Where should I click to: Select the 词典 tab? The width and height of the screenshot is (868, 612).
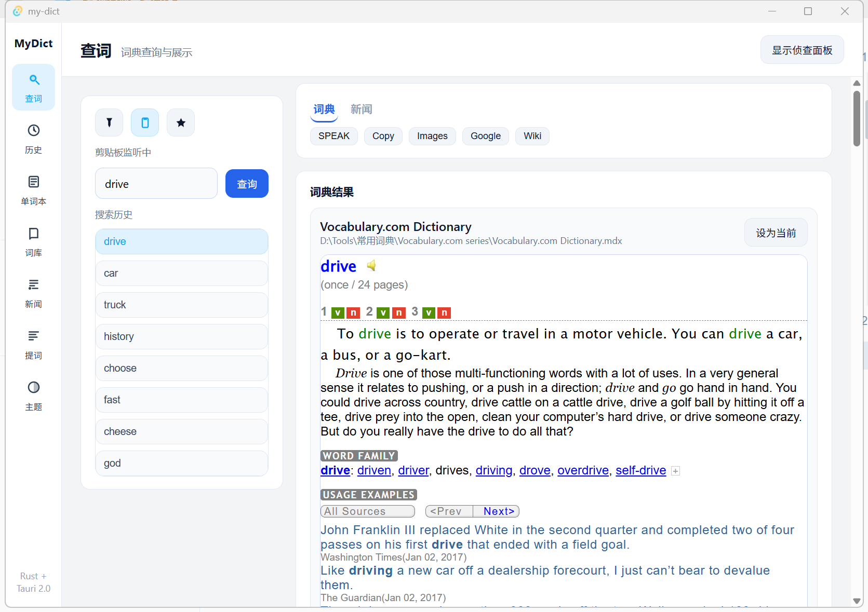pos(324,109)
